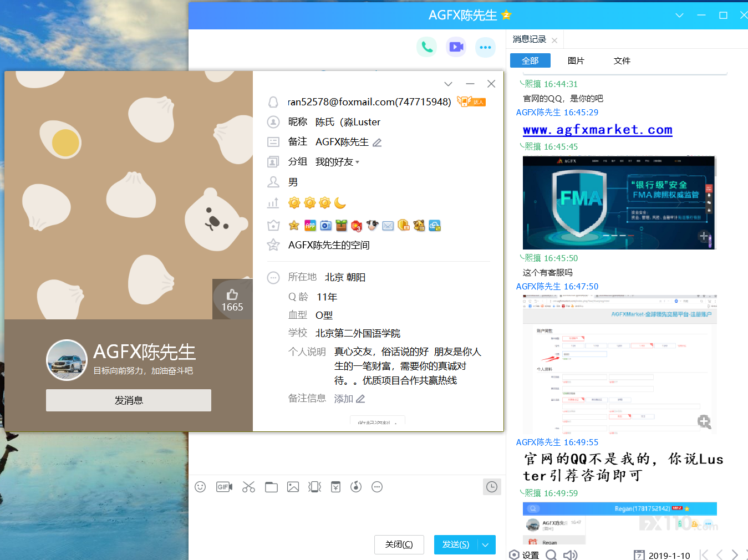
Task: Jump to the first page of message history
Action: pyautogui.click(x=704, y=554)
